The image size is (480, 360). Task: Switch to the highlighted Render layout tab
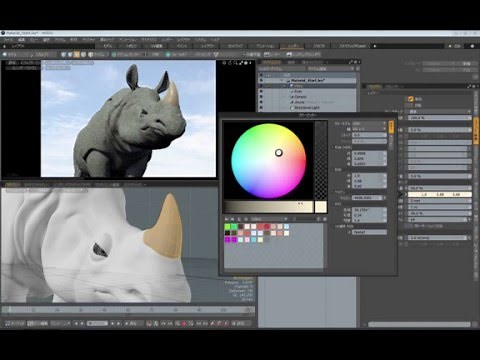tap(292, 46)
